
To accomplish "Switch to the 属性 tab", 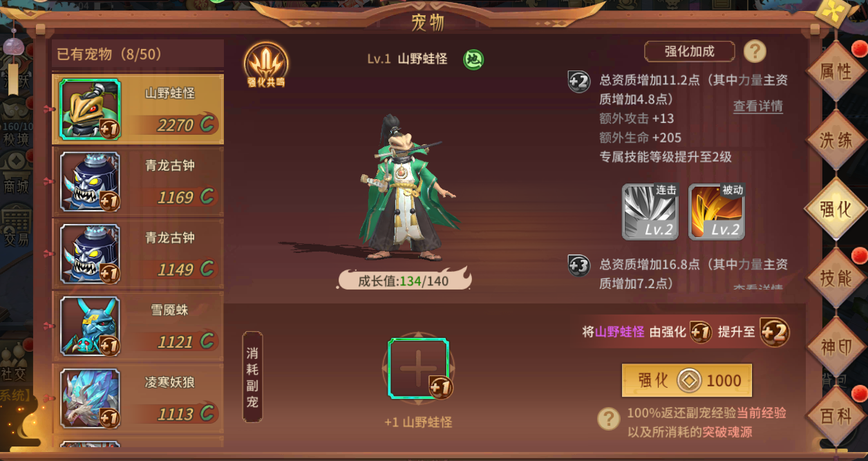I will [x=836, y=71].
